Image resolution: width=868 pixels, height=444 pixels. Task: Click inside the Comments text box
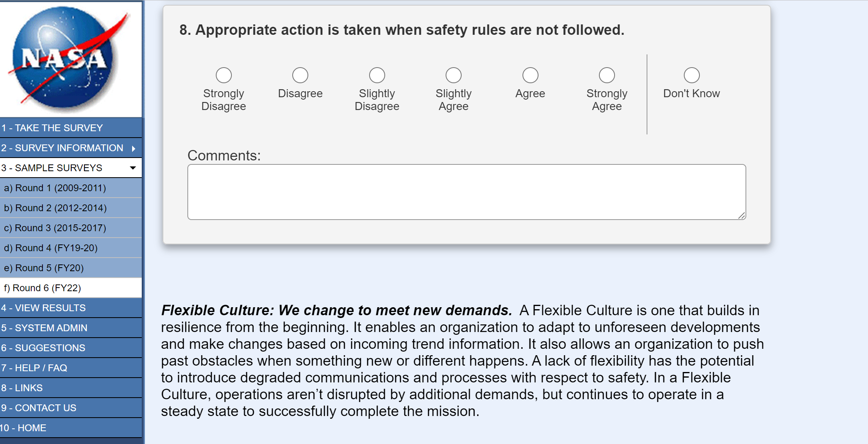[x=466, y=192]
